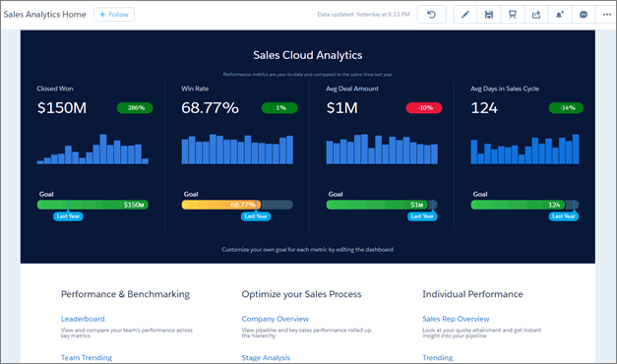Image resolution: width=617 pixels, height=364 pixels.
Task: Click the Last Year marker under Closed Won
Action: 68,216
